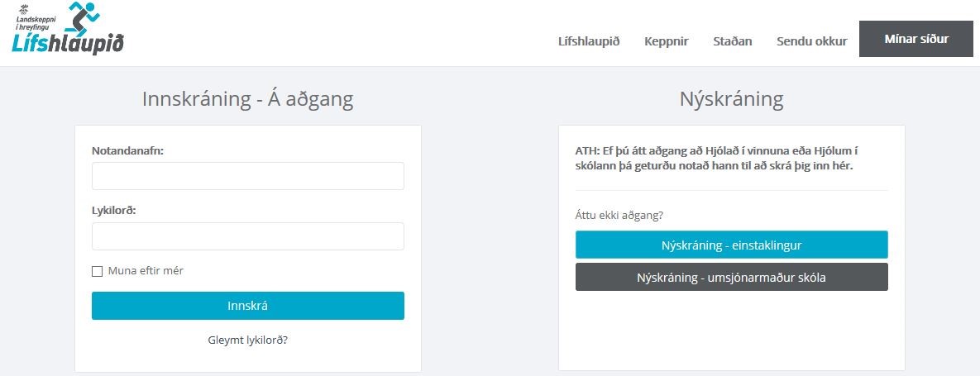This screenshot has width=980, height=376.
Task: Select Sendu okkur in the top navigation
Action: (x=811, y=40)
